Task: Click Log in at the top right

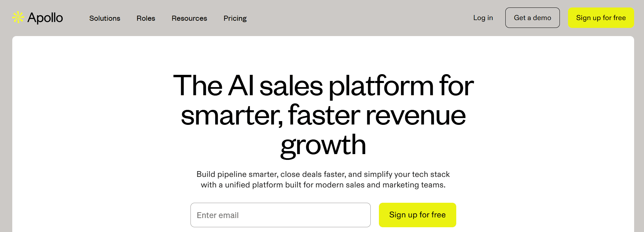Action: click(x=482, y=18)
